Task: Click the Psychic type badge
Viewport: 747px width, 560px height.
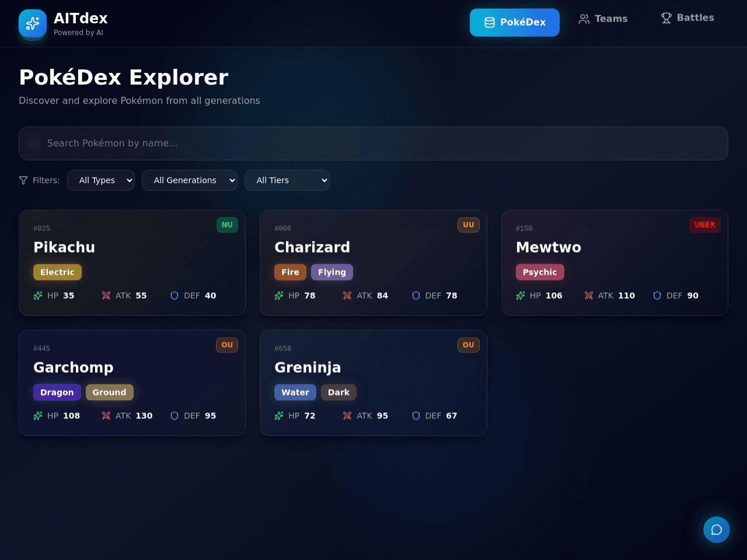Action: [x=540, y=272]
